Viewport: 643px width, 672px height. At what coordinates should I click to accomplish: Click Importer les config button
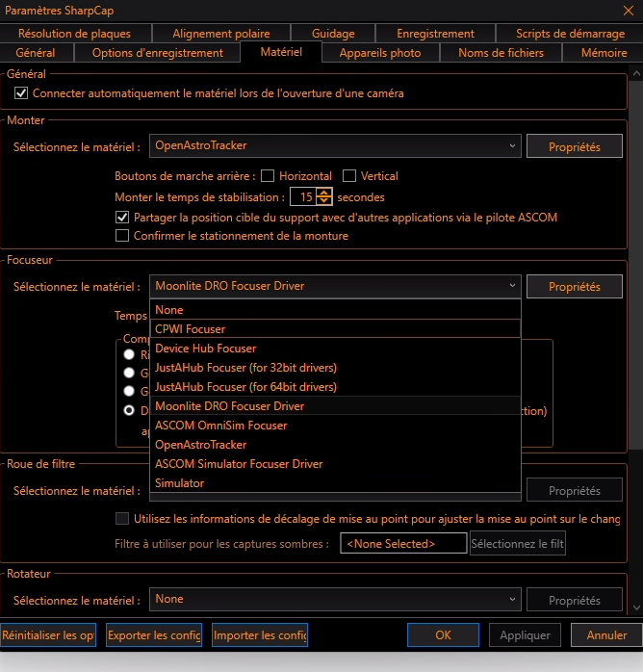(x=260, y=634)
